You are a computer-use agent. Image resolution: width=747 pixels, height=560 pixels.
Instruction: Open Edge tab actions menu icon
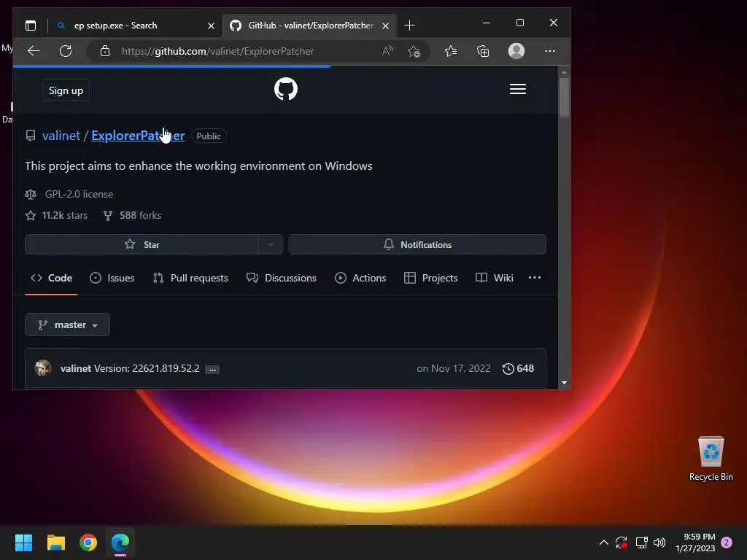pyautogui.click(x=31, y=26)
